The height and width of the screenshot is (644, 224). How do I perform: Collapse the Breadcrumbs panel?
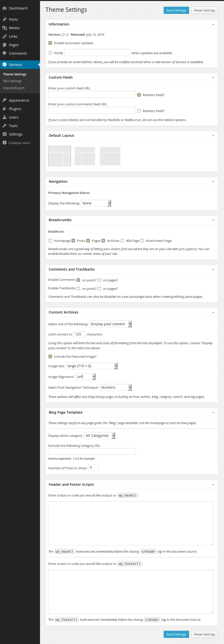pyautogui.click(x=213, y=220)
